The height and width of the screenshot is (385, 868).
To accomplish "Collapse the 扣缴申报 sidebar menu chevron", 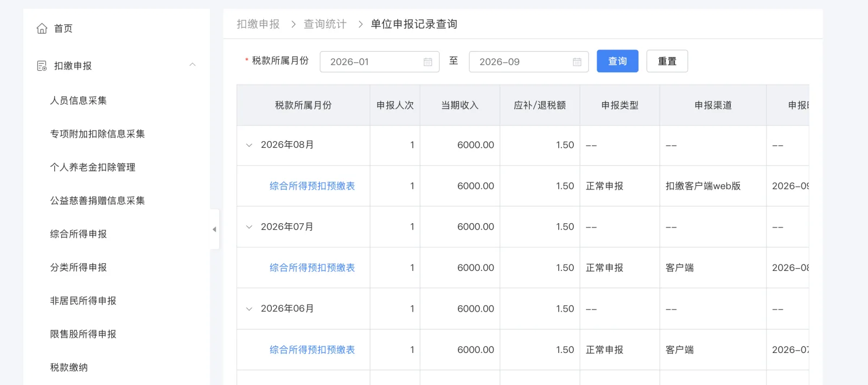I will click(193, 65).
